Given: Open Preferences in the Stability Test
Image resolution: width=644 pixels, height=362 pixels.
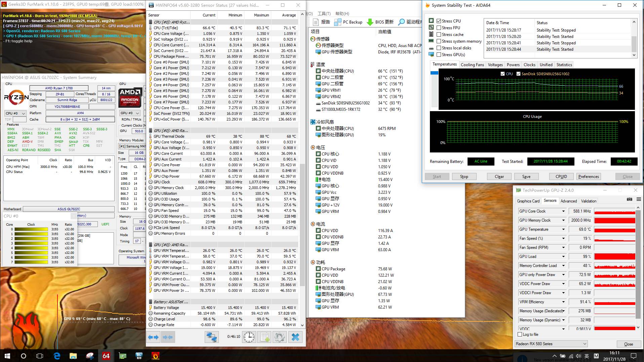Looking at the screenshot, I should pyautogui.click(x=589, y=177).
